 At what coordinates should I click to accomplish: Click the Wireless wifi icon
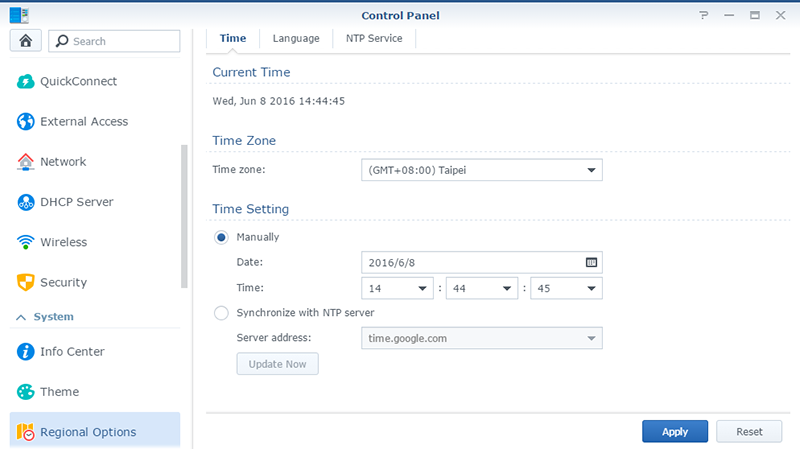[x=26, y=242]
